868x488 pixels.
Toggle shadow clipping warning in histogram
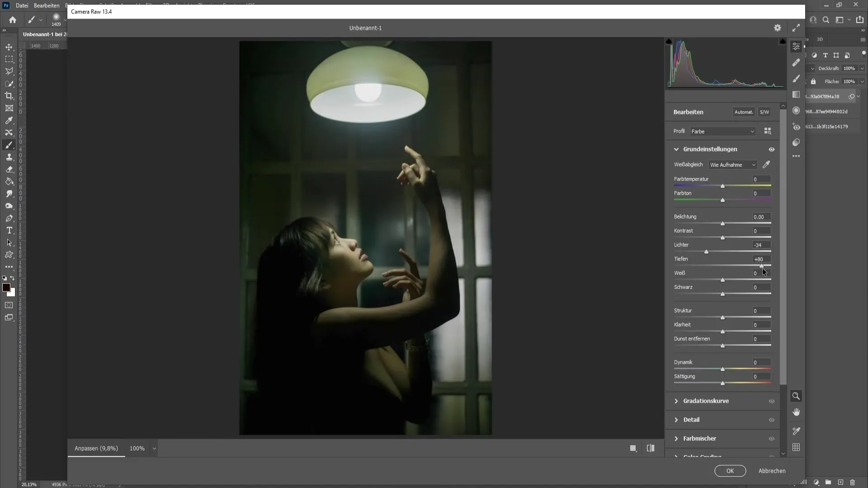(x=669, y=41)
